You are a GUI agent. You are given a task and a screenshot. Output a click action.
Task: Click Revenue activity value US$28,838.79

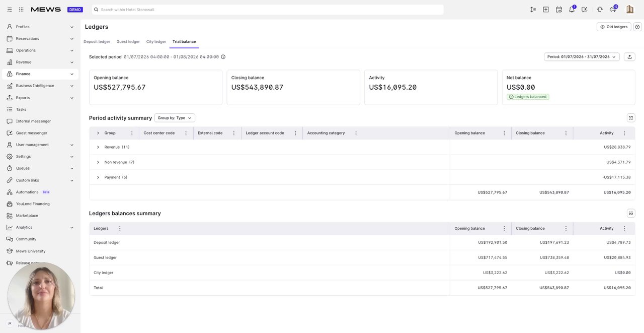pos(617,147)
